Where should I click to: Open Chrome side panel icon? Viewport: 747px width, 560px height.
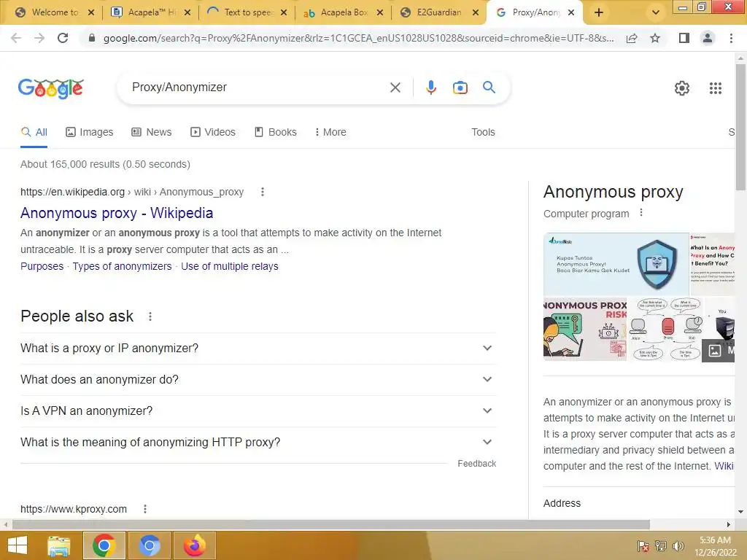[x=684, y=38]
